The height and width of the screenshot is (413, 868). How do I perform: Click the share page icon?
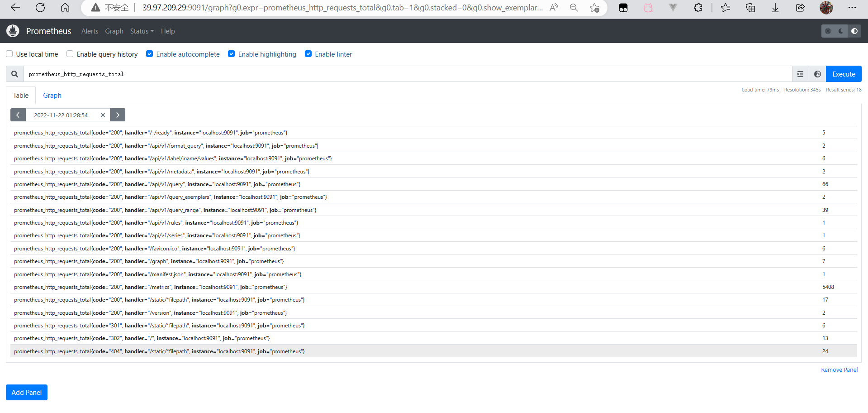click(x=800, y=8)
